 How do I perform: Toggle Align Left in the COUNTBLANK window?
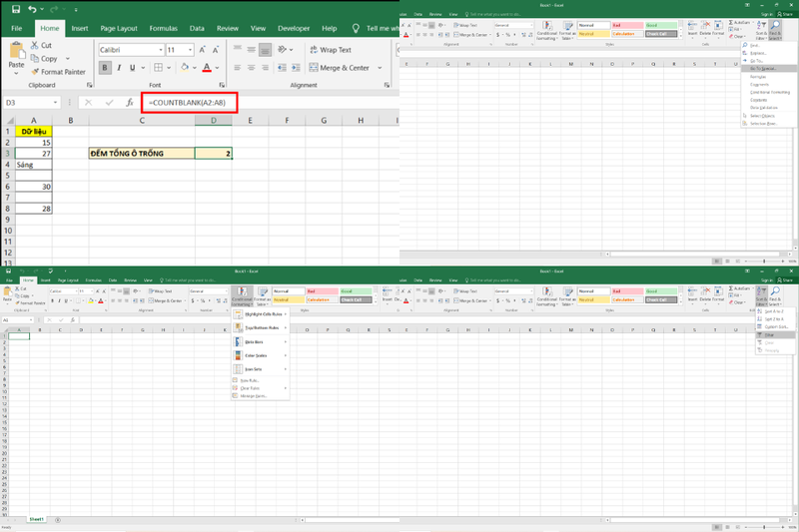238,67
